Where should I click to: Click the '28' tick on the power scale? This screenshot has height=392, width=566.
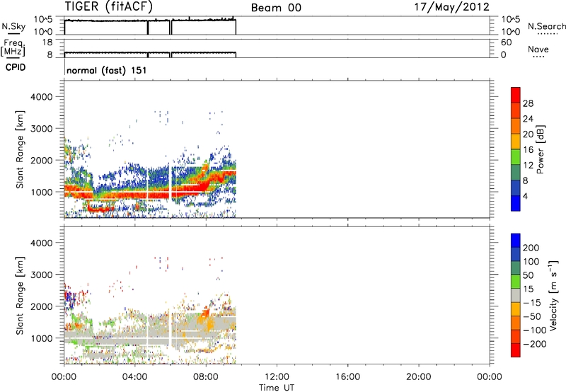[528, 103]
